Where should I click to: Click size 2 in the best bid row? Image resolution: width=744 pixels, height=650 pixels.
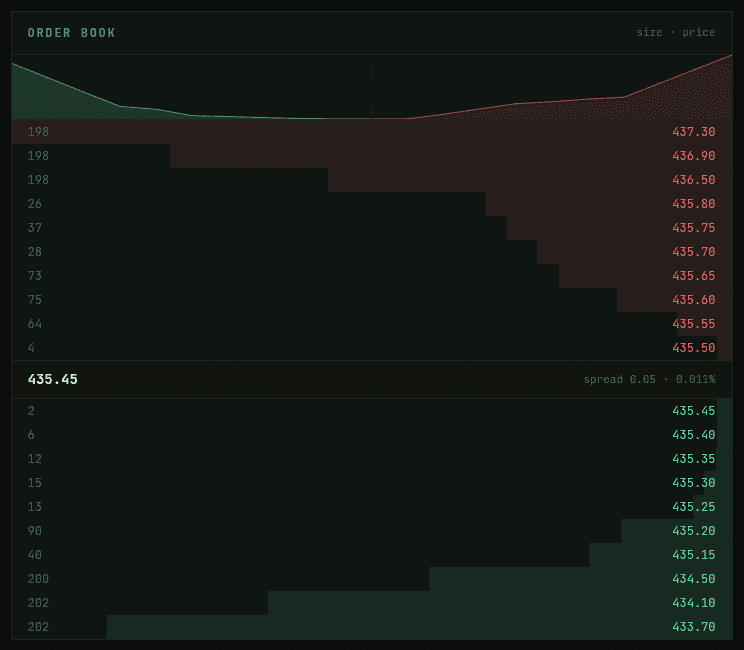coord(31,411)
